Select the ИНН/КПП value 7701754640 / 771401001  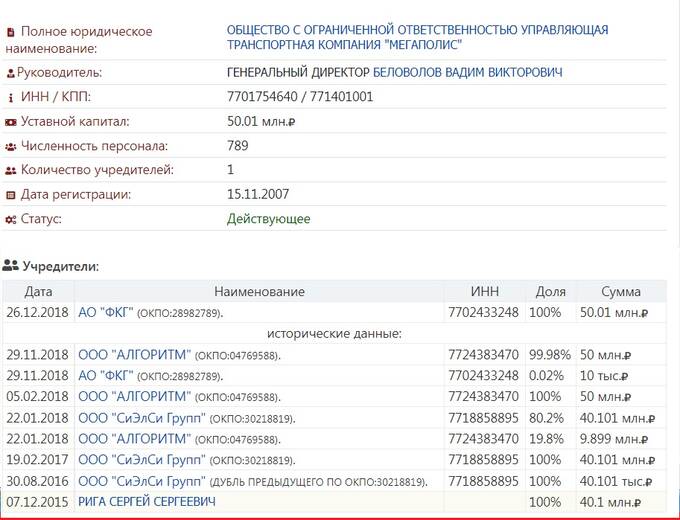[x=300, y=96]
